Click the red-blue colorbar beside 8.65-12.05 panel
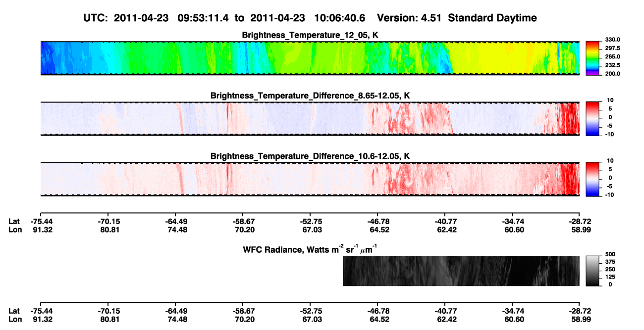The height and width of the screenshot is (330, 644). (592, 118)
